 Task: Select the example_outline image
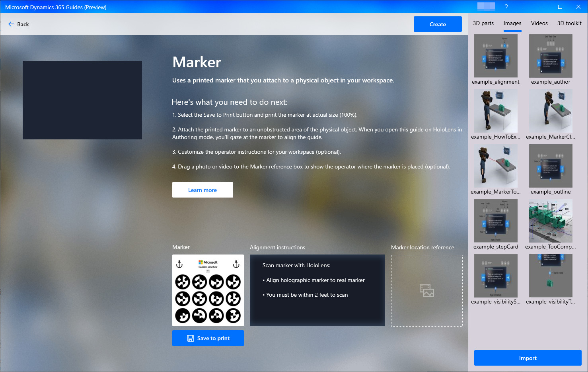[551, 166]
